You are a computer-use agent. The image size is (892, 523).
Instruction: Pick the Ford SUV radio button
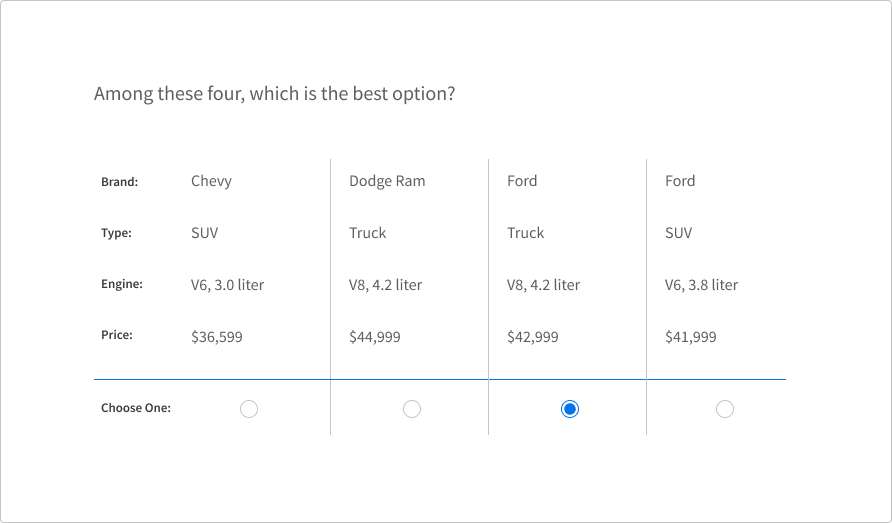point(725,408)
